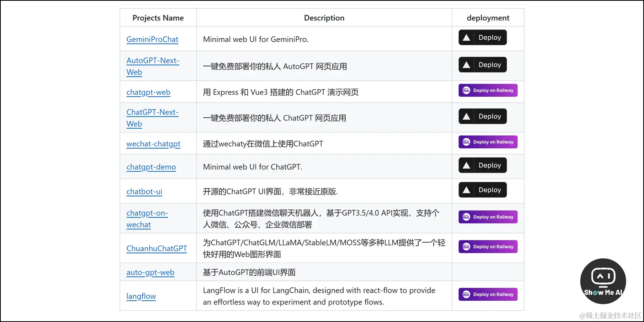Image resolution: width=644 pixels, height=322 pixels.
Task: Select description '通过wechaty在微信上使用ChatGPT'
Action: (x=263, y=144)
